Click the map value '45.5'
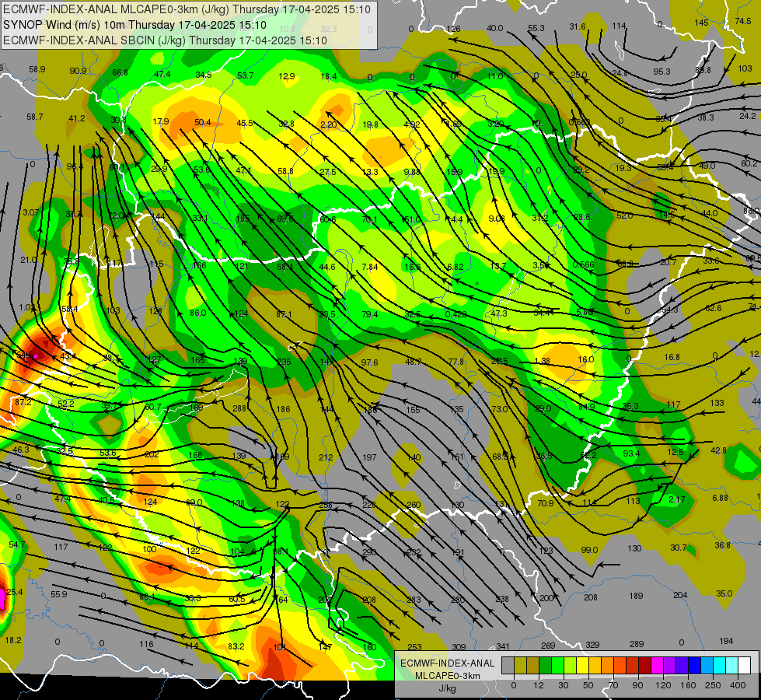This screenshot has width=761, height=700. coord(245,123)
